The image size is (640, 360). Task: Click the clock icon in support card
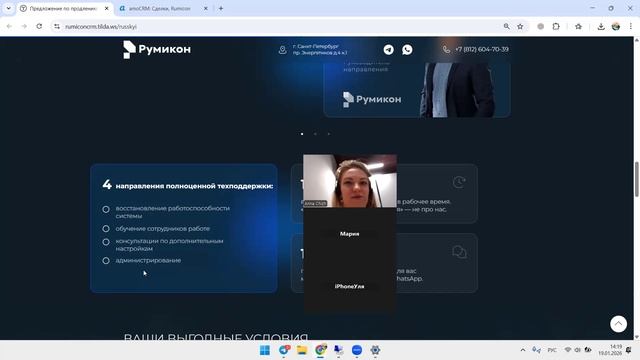coord(459,182)
